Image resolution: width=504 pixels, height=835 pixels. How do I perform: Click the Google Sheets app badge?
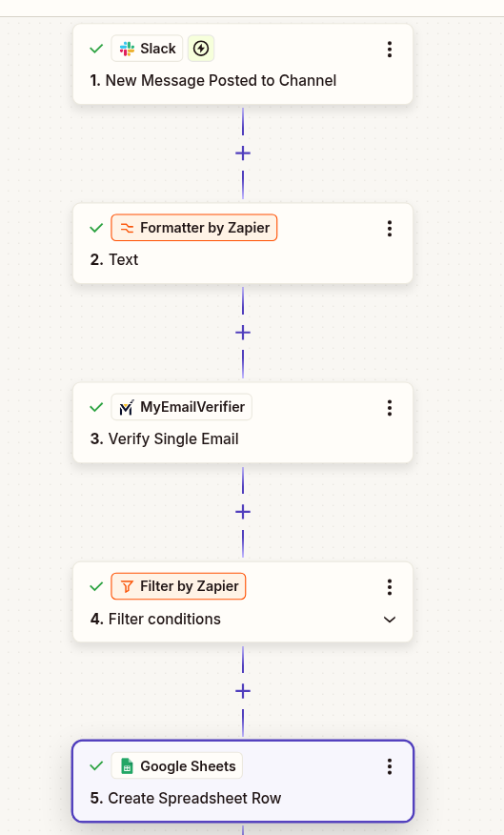click(176, 765)
